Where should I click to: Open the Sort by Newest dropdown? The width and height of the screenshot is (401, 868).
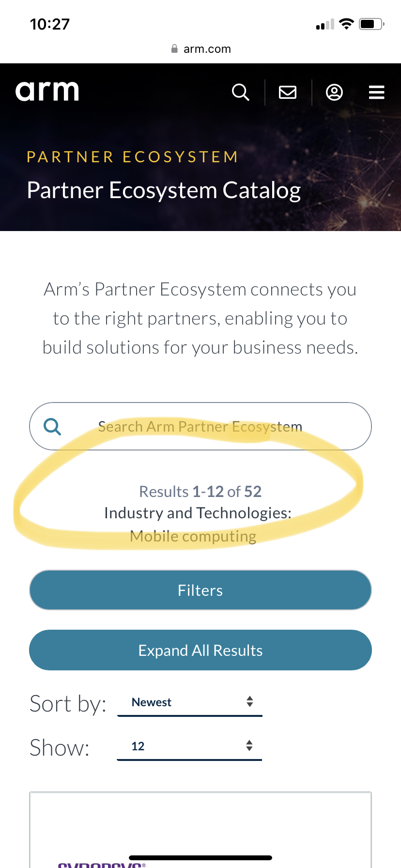[189, 702]
